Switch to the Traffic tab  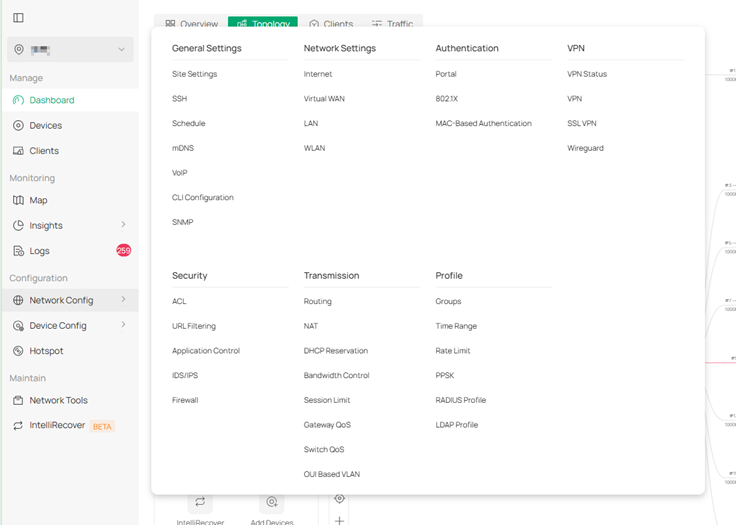pos(392,23)
